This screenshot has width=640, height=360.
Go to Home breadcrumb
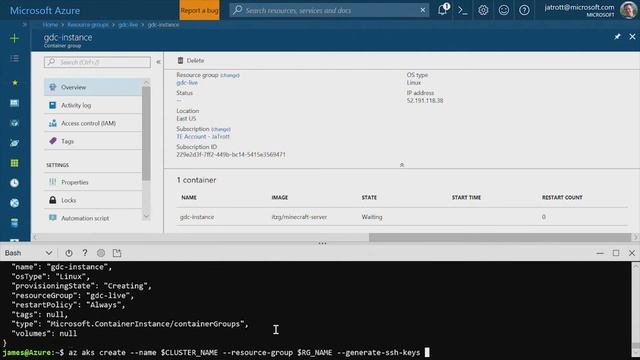coord(50,24)
